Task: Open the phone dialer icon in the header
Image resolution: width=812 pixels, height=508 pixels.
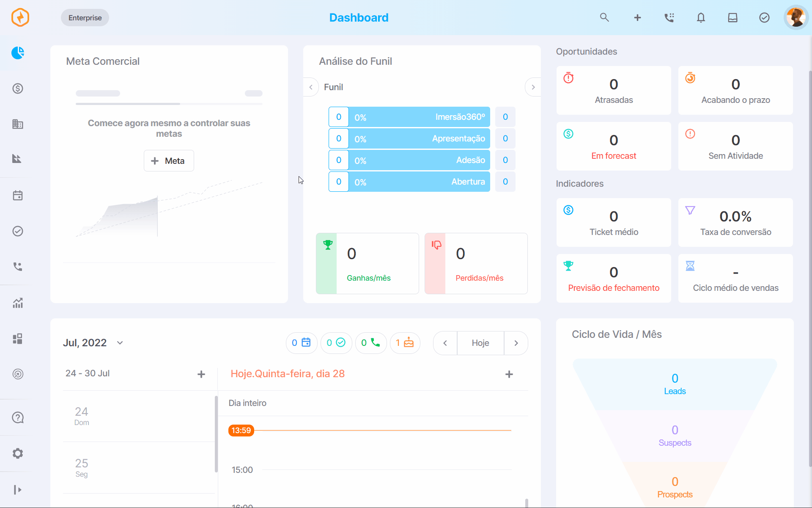Action: pos(669,17)
